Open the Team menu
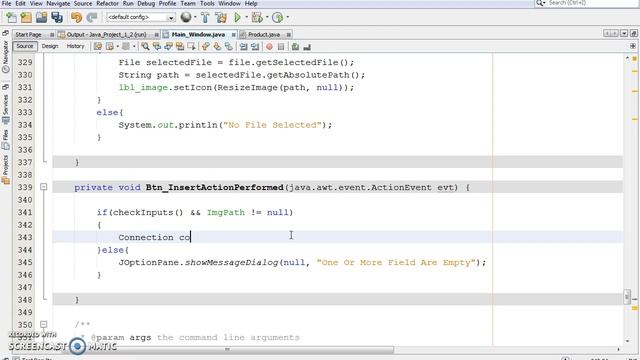Screen dimensions: 640x360 [188, 3]
